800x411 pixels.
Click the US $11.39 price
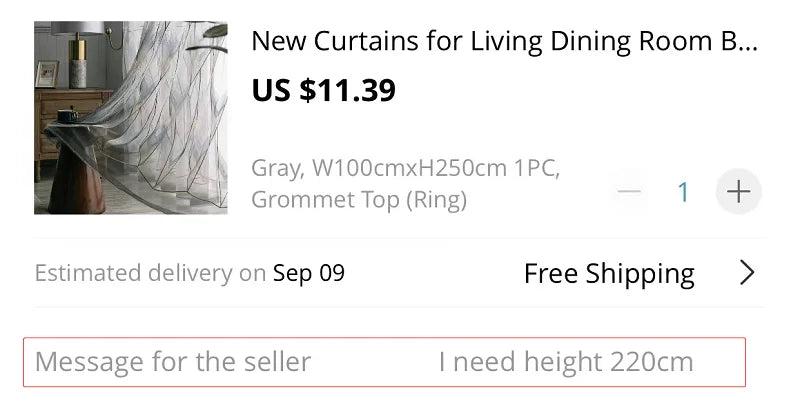(323, 90)
